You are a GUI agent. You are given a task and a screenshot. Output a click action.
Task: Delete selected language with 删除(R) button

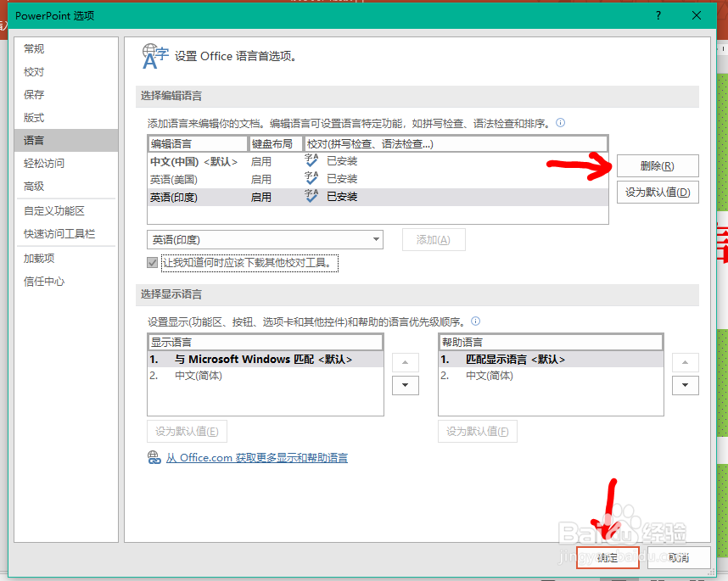[x=657, y=165]
